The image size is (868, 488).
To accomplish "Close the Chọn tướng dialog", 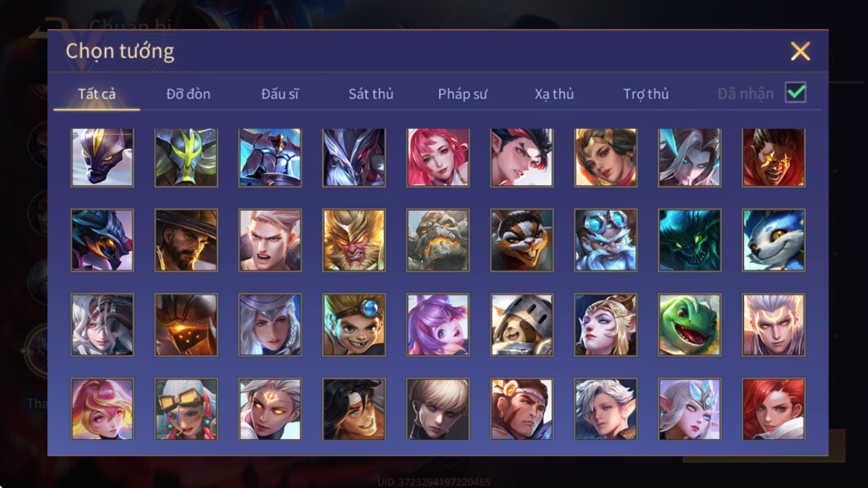I will (800, 51).
